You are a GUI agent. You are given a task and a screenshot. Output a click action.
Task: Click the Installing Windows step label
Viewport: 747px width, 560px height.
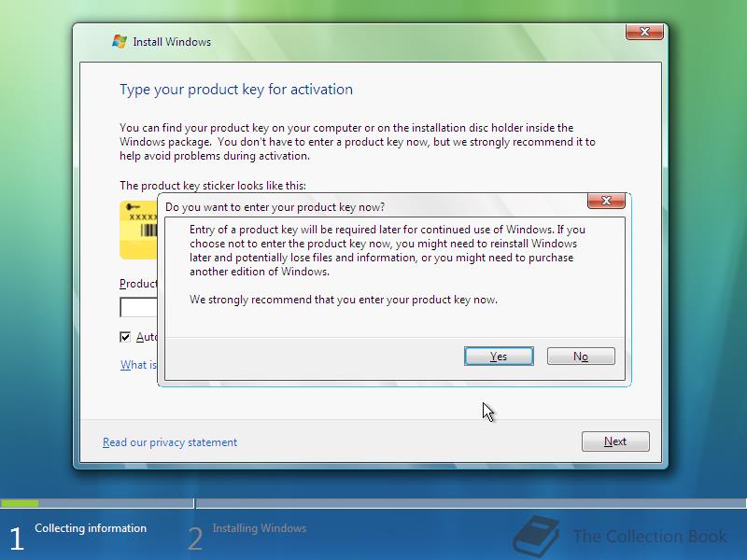pyautogui.click(x=260, y=528)
